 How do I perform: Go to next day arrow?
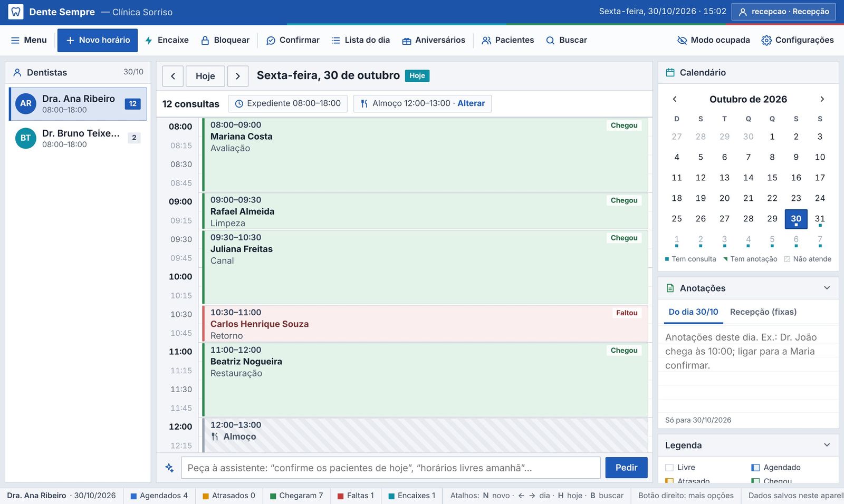(238, 76)
